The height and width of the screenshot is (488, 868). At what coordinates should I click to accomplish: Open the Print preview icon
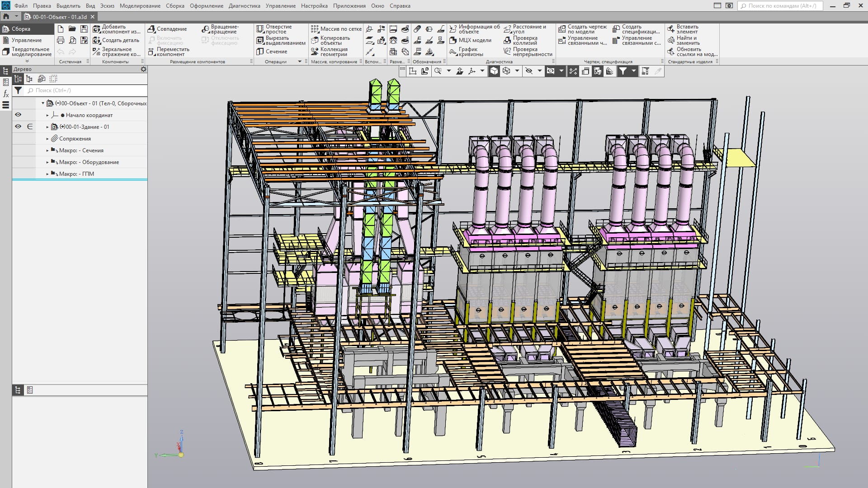pyautogui.click(x=72, y=40)
